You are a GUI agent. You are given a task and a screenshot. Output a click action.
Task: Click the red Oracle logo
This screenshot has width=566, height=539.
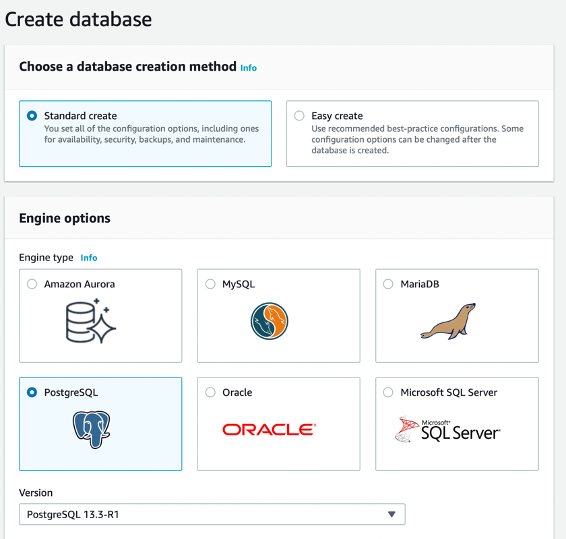coord(269,429)
